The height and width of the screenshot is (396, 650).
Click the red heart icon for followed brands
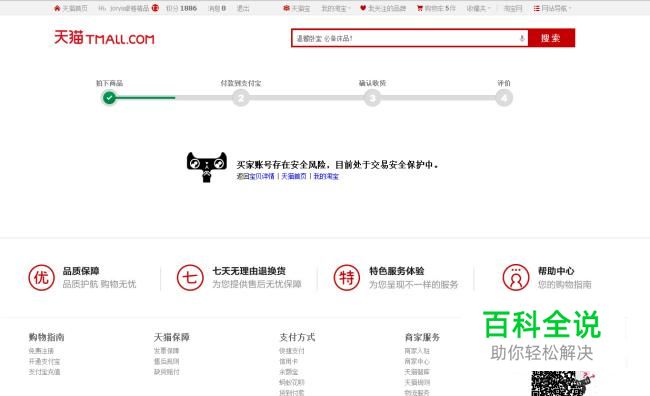point(363,8)
